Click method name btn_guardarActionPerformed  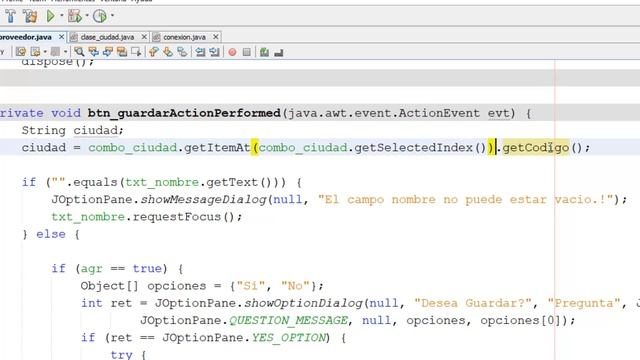(184, 113)
